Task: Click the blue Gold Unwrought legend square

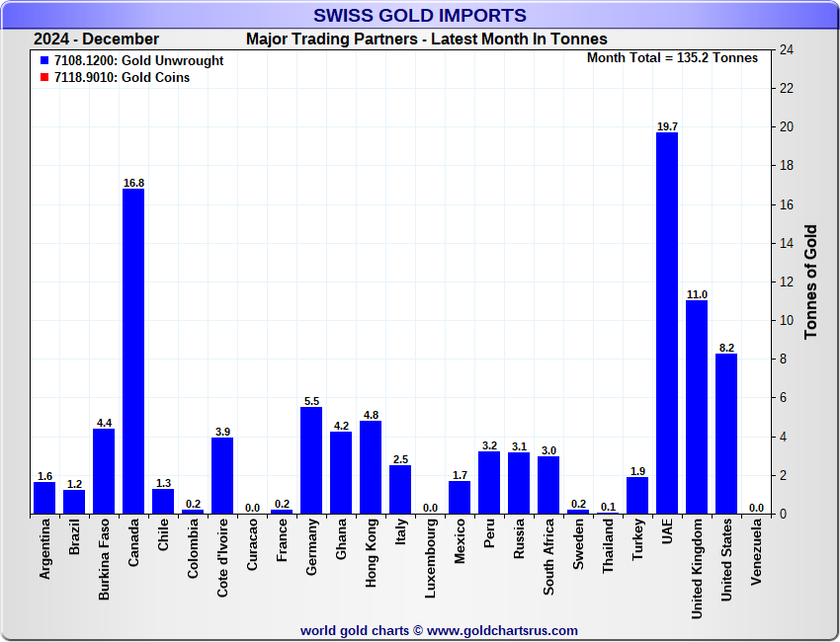Action: [x=44, y=61]
